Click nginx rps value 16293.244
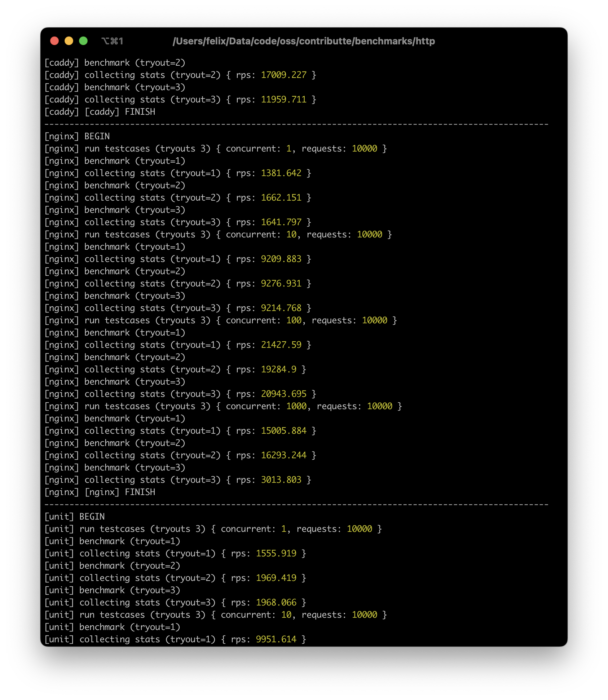This screenshot has height=700, width=608. click(x=283, y=455)
